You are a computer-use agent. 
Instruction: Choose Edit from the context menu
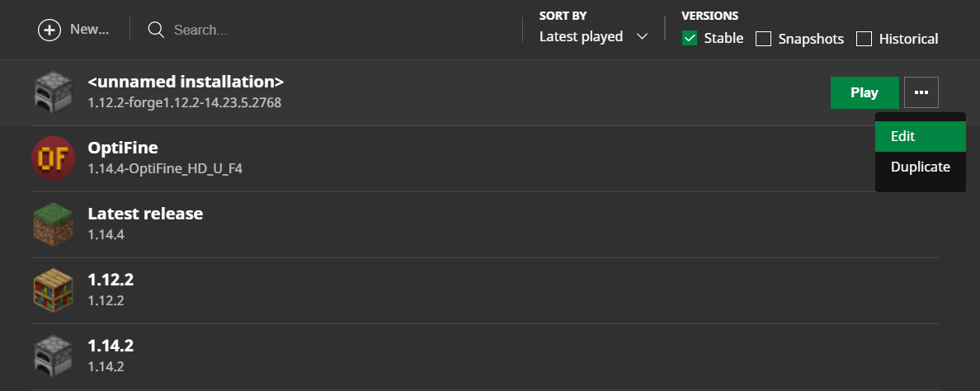click(x=920, y=136)
